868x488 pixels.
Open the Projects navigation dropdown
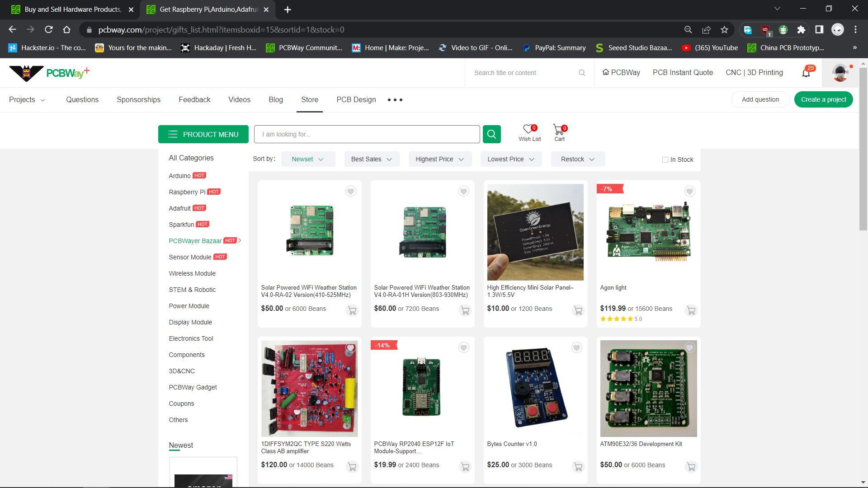[x=27, y=100]
